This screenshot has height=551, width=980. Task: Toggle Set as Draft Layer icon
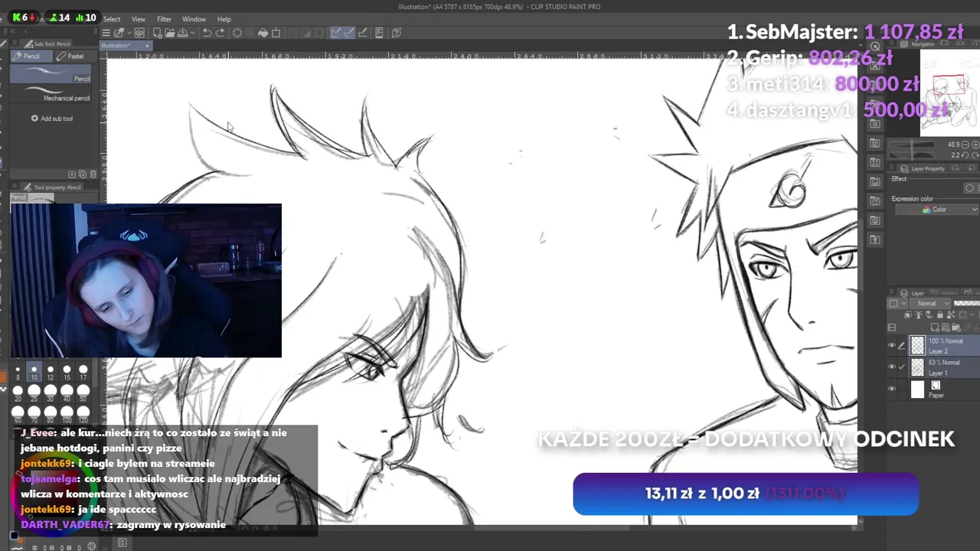pyautogui.click(x=929, y=315)
